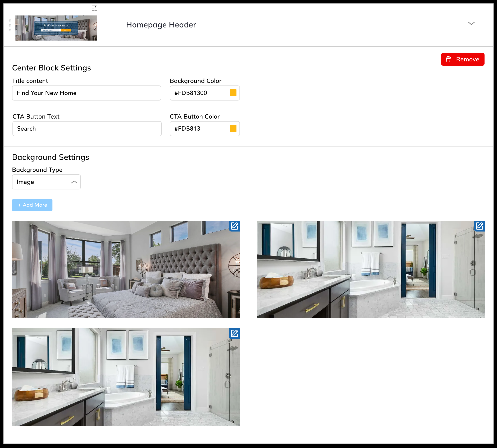Image resolution: width=497 pixels, height=448 pixels.
Task: Focus the Title content input field
Action: [86, 93]
